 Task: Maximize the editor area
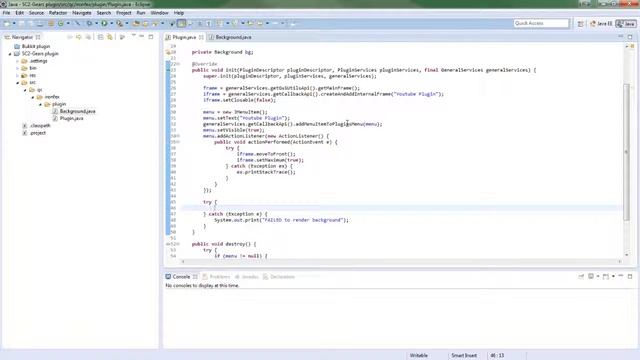pos(630,37)
